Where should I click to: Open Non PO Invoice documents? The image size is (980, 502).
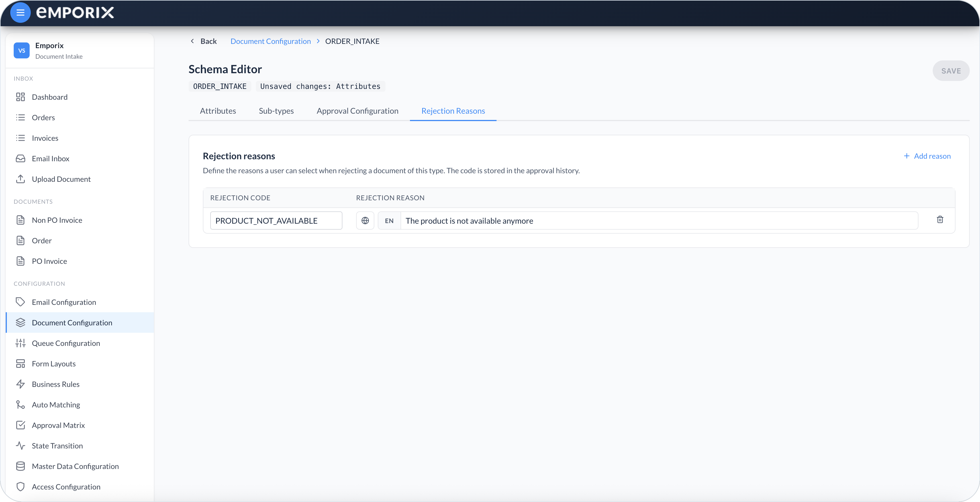[80, 220]
